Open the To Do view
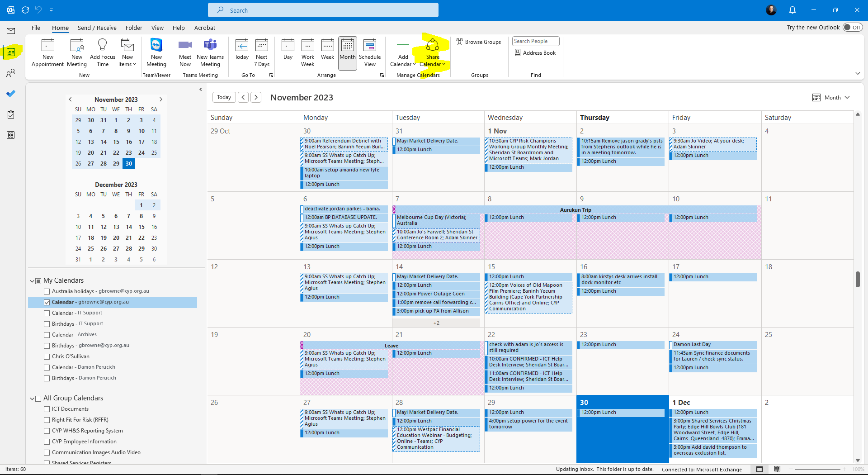 11,94
